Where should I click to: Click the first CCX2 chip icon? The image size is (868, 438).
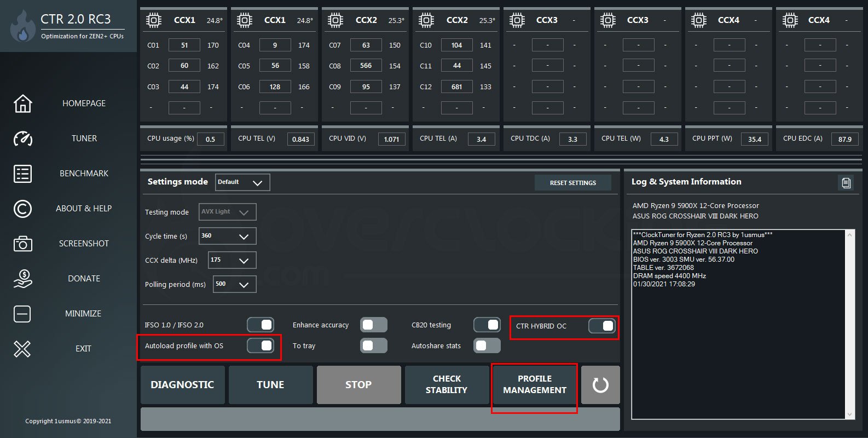335,21
